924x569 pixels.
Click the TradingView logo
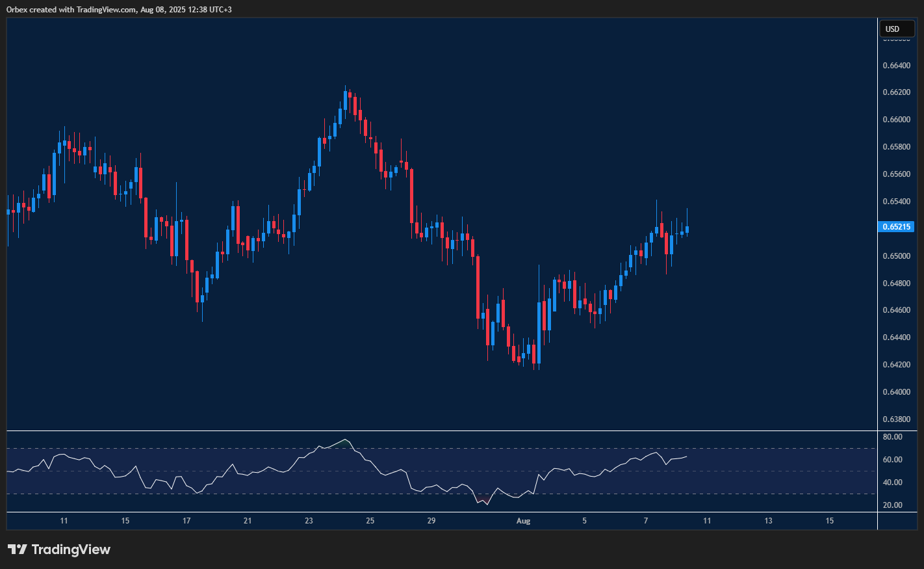[x=58, y=549]
